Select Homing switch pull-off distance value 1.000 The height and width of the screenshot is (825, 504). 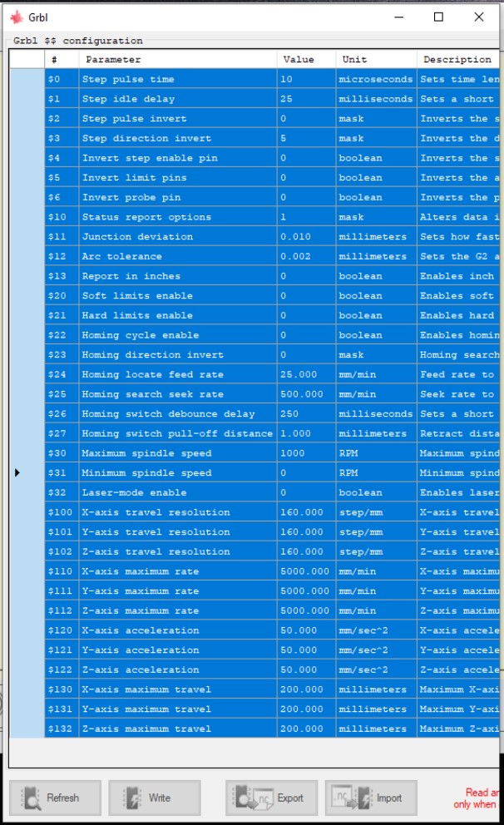306,433
